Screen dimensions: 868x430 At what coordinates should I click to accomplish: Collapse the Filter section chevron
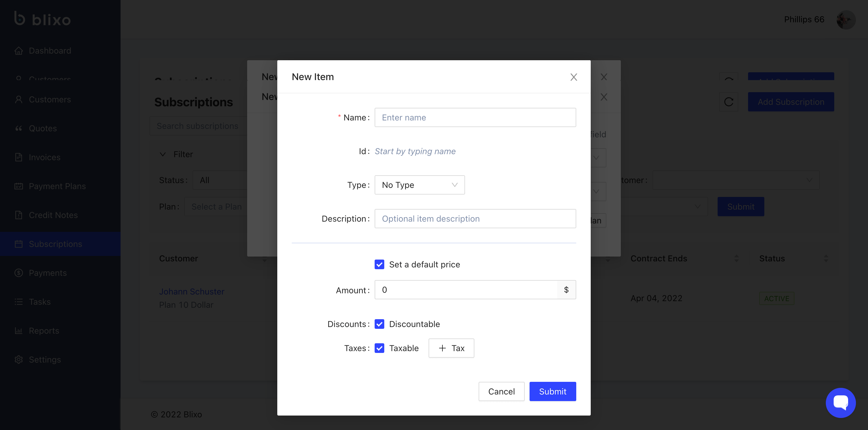(163, 154)
